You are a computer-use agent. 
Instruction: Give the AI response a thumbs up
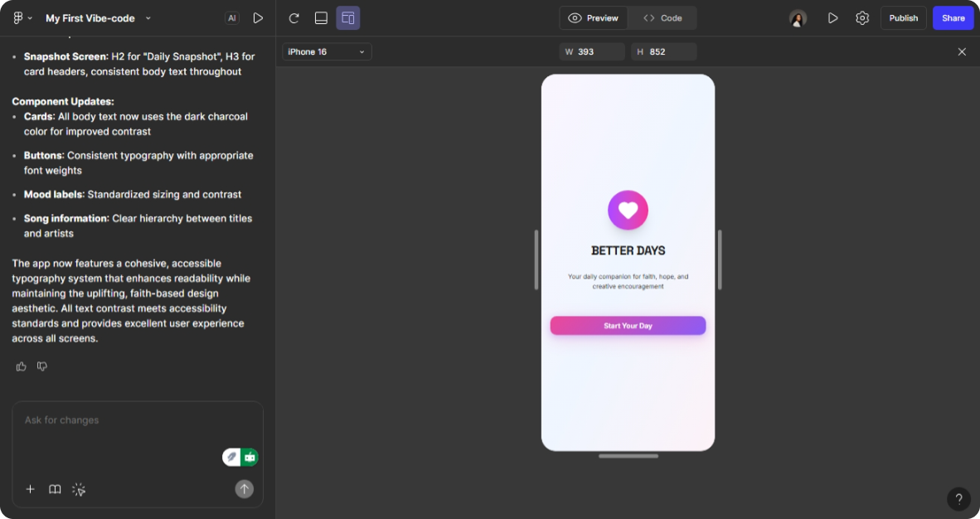tap(21, 366)
